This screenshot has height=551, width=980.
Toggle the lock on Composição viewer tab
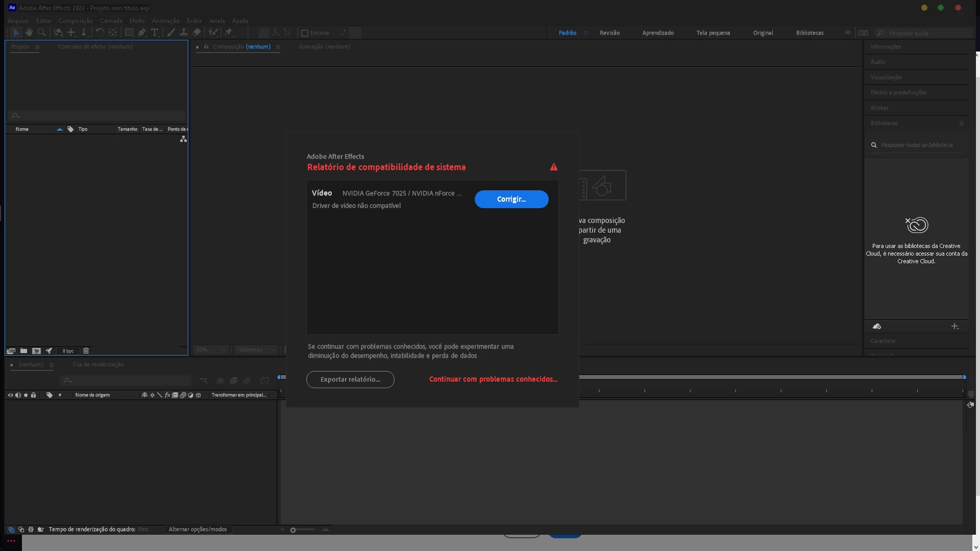coord(206,46)
